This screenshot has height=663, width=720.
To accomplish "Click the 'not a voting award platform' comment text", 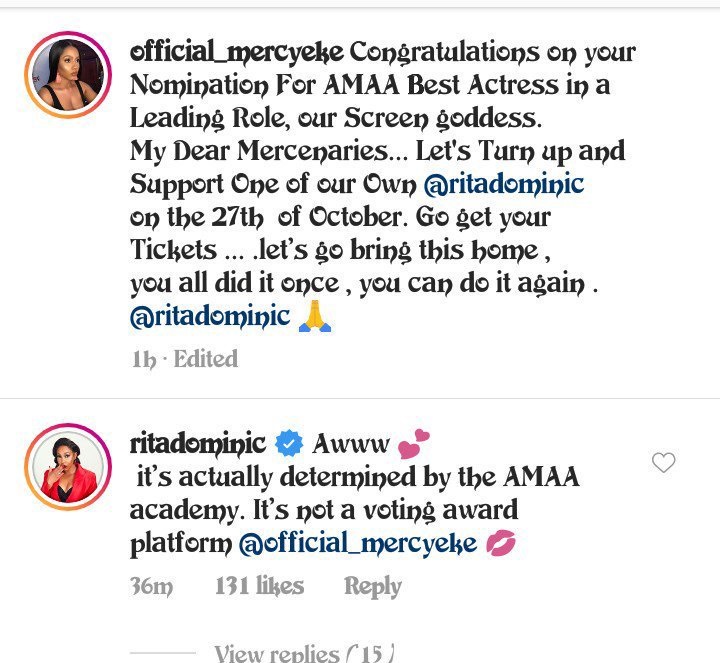I will pos(324,527).
